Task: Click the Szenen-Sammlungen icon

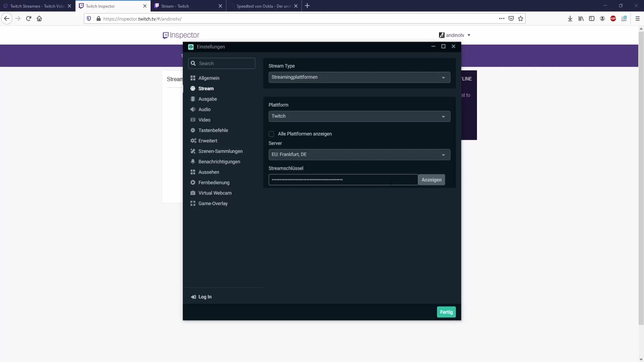Action: click(x=193, y=151)
